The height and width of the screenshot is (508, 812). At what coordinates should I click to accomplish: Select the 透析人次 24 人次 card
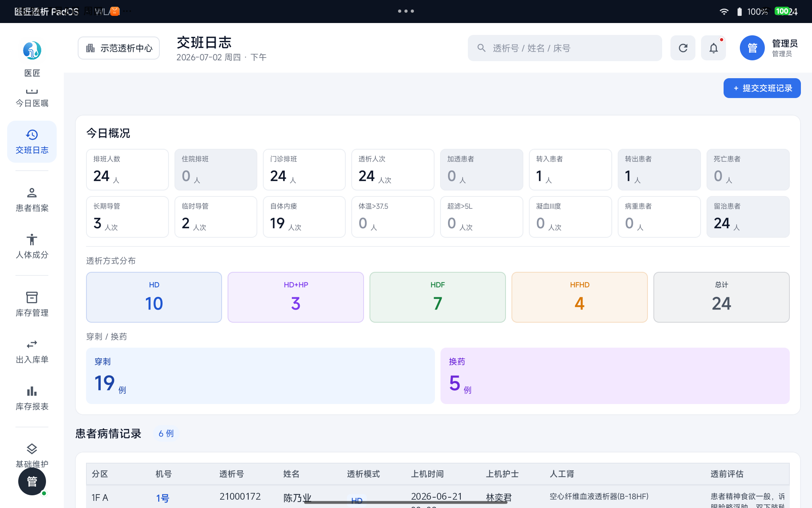(393, 169)
